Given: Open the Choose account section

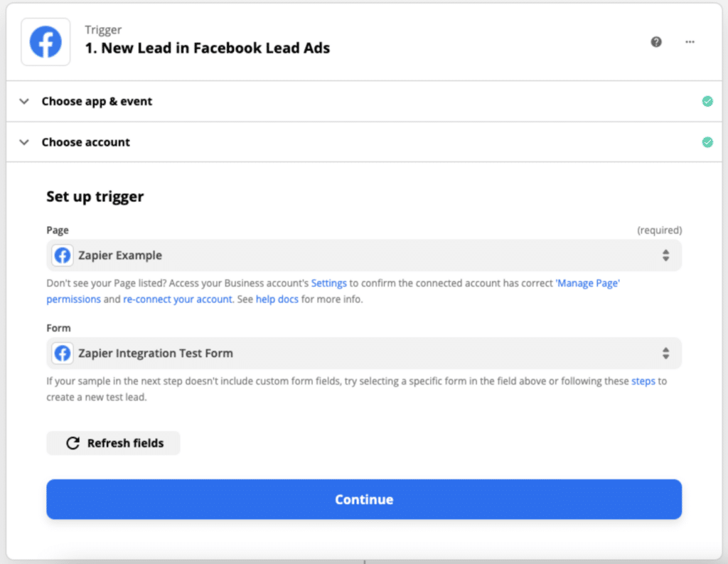Looking at the screenshot, I should tap(364, 142).
